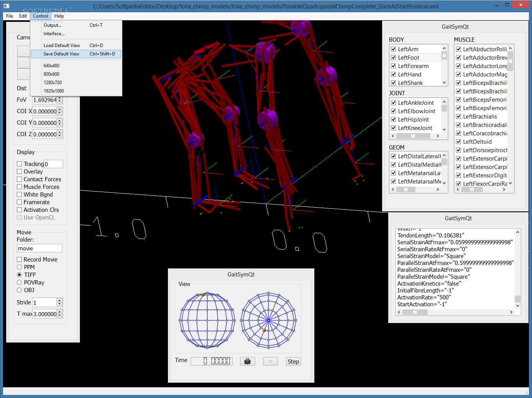Image resolution: width=532 pixels, height=398 pixels.
Task: Enable Record Movie checkbox
Action: (x=20, y=260)
